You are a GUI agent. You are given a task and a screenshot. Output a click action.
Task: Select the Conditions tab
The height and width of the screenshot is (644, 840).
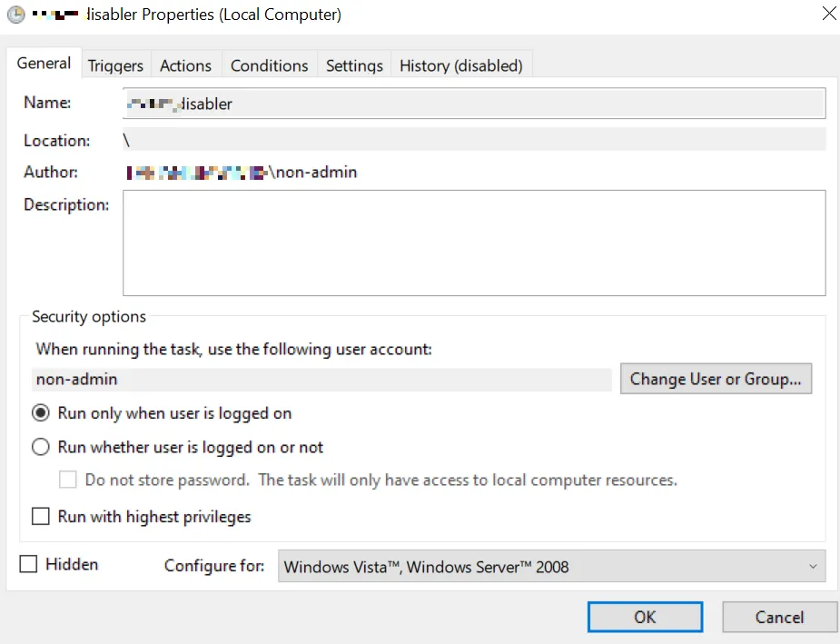[x=269, y=65]
